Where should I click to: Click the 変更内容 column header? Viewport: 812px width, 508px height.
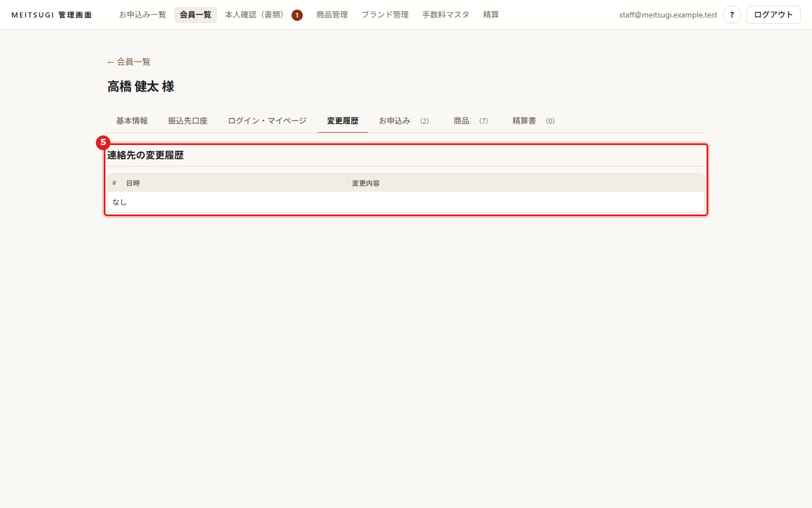tap(526, 183)
